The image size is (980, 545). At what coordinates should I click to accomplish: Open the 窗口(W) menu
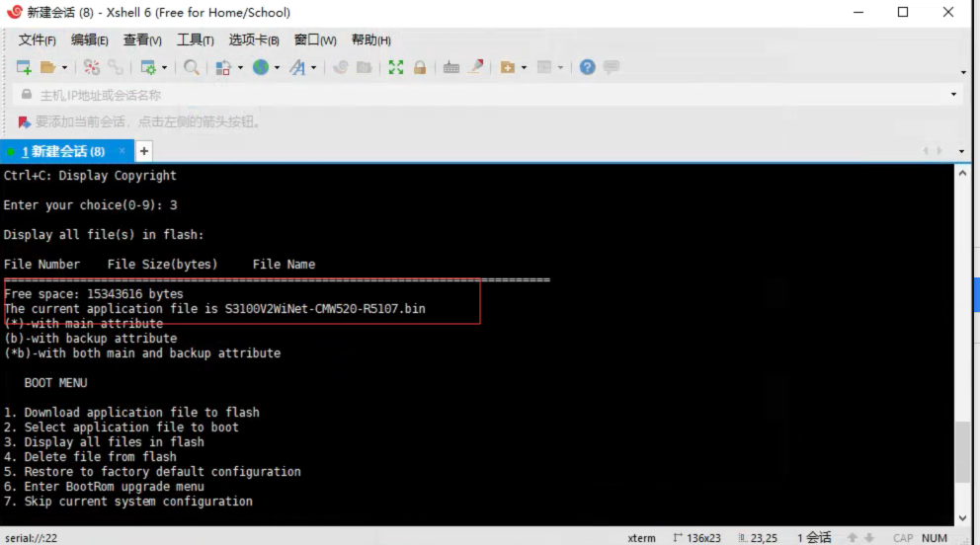tap(315, 39)
